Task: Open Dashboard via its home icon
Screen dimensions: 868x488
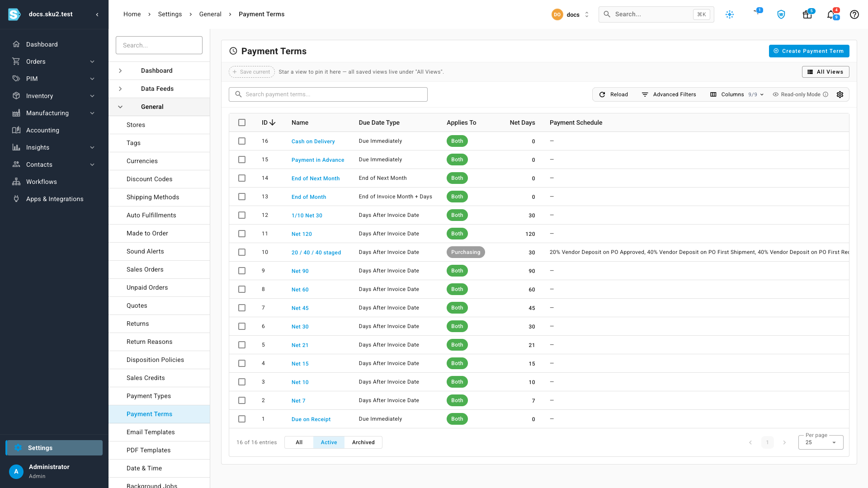Action: pos(16,44)
